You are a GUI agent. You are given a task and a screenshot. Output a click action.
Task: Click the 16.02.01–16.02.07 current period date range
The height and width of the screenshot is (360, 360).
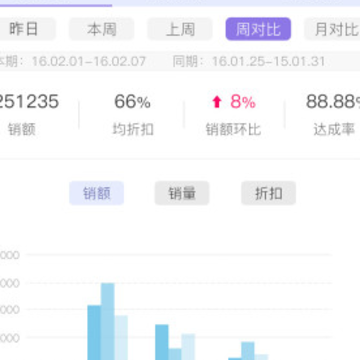(89, 61)
